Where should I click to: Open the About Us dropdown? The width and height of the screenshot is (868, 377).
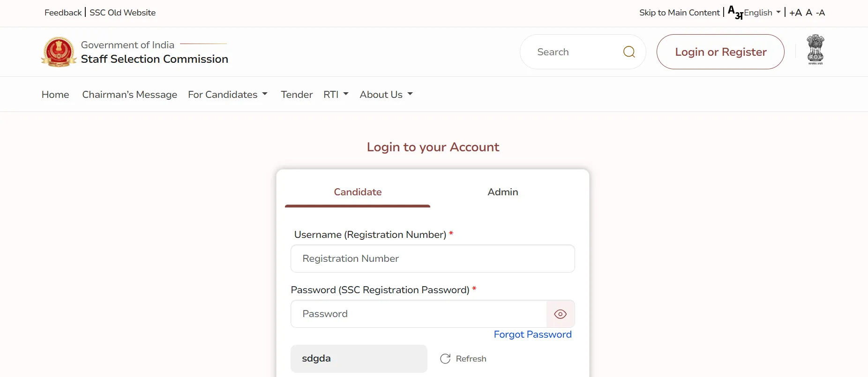click(386, 95)
